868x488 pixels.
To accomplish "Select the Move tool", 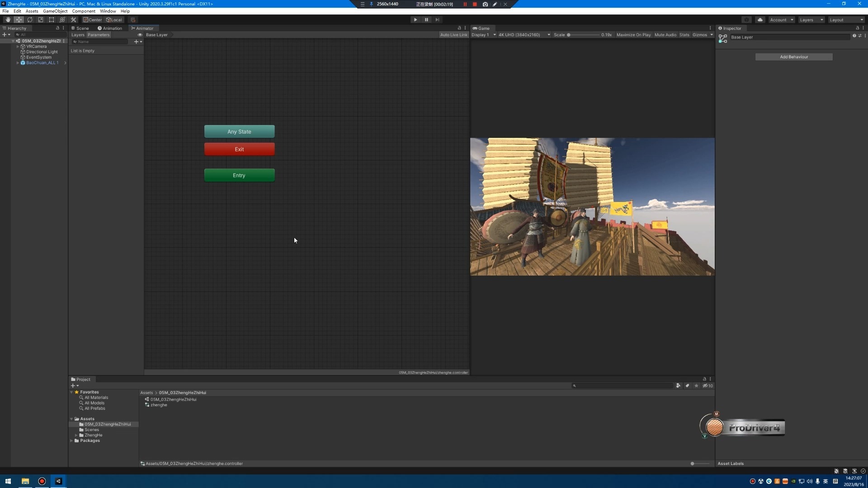I will coord(19,20).
